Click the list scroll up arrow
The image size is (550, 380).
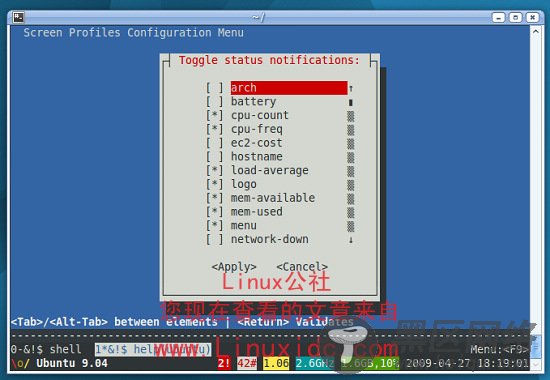click(350, 88)
